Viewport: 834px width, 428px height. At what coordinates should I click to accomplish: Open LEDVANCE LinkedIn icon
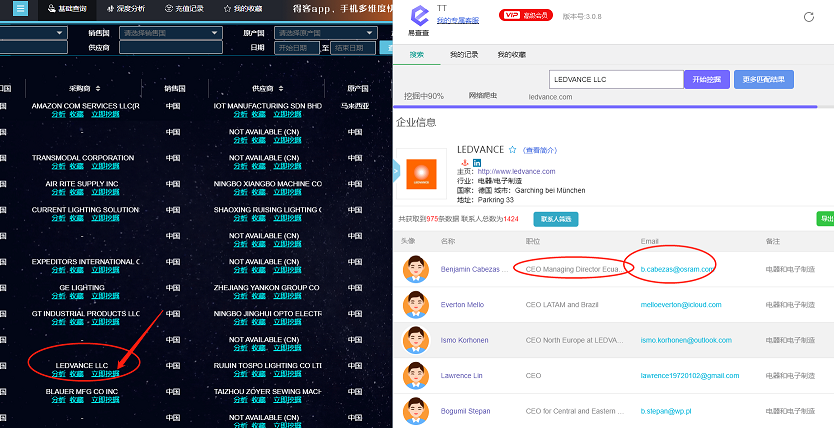477,163
